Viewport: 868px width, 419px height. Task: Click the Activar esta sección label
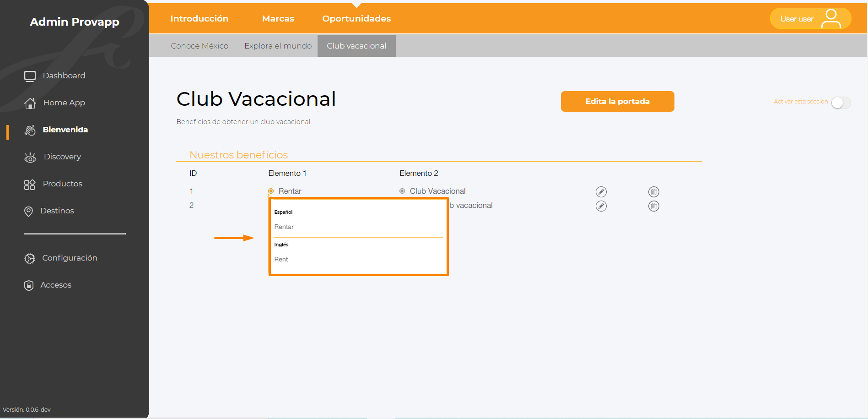tap(801, 102)
